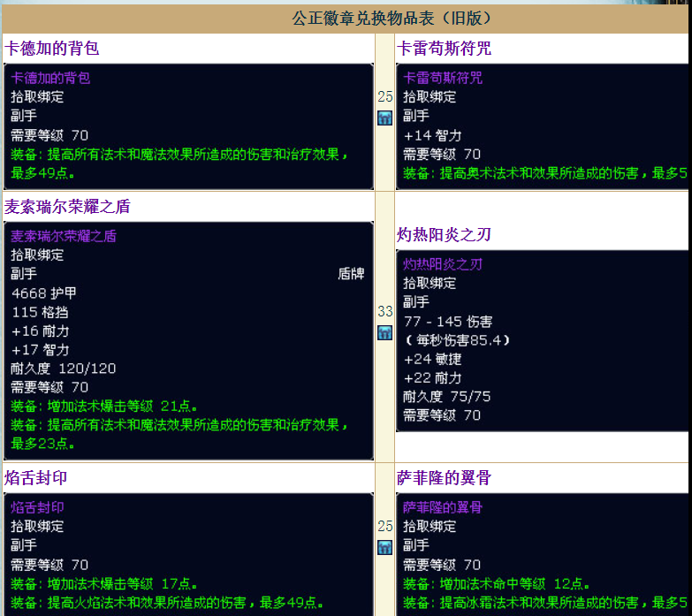The width and height of the screenshot is (692, 616).
Task: Click the badge icon in the 焰舌封印 row
Action: (x=384, y=548)
